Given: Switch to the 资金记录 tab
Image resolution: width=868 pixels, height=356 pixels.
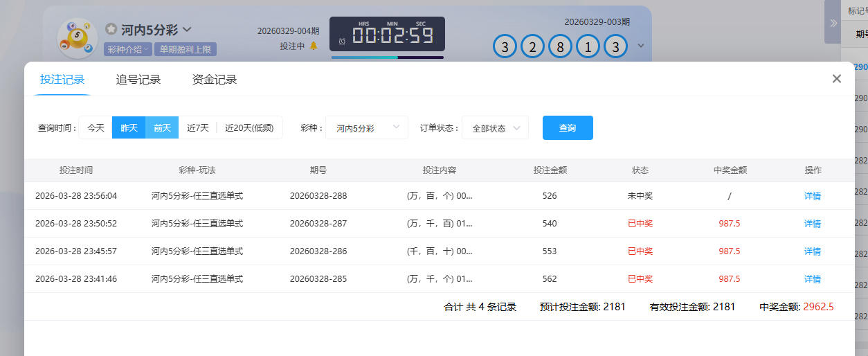Looking at the screenshot, I should coord(215,80).
